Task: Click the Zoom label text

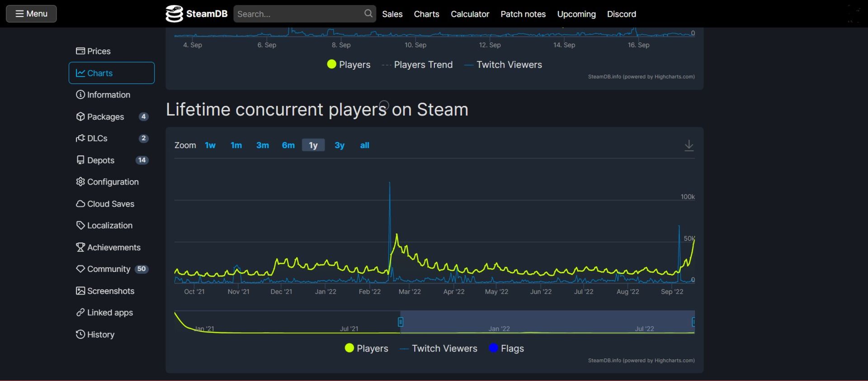Action: pos(185,145)
